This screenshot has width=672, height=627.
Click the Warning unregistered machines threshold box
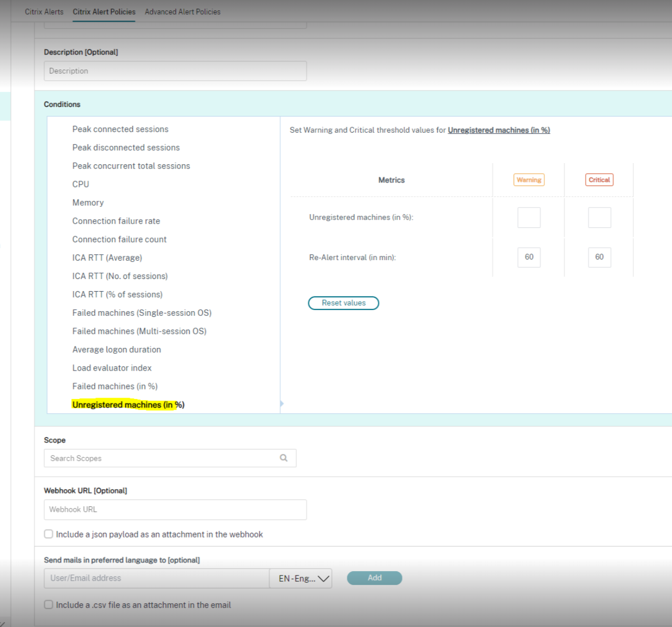coord(529,217)
